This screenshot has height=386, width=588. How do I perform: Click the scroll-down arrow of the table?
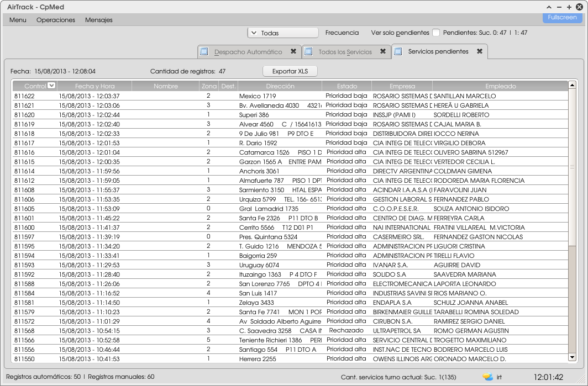[572, 358]
